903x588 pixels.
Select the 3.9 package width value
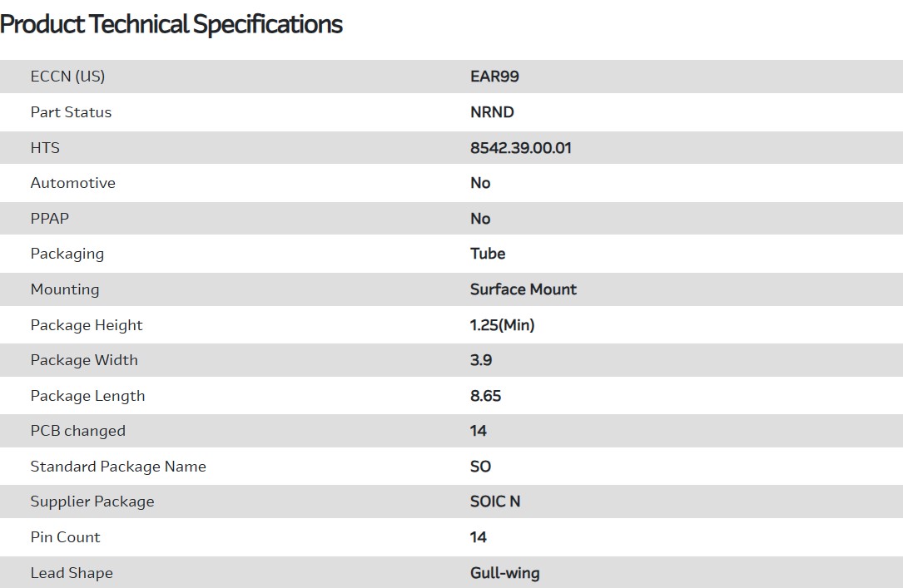pos(480,360)
